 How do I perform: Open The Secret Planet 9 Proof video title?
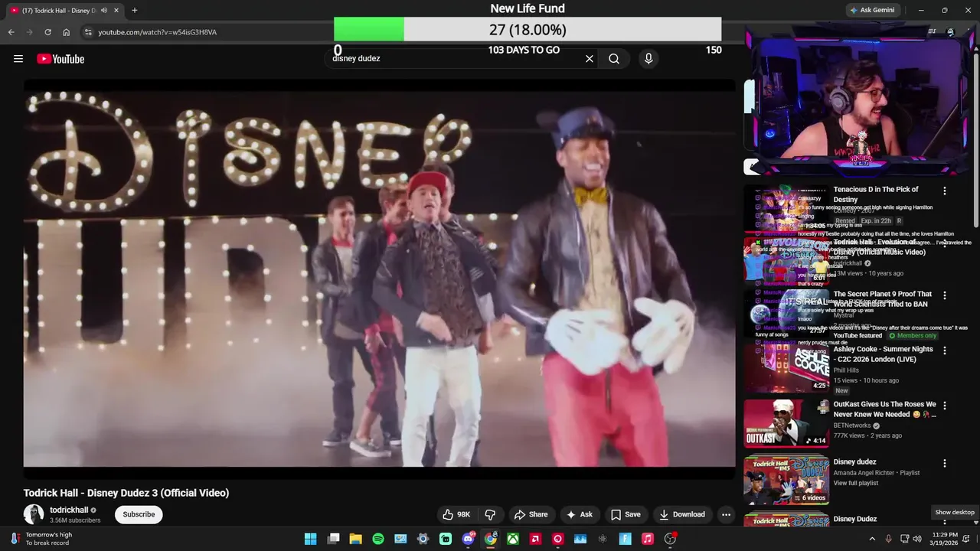(883, 298)
